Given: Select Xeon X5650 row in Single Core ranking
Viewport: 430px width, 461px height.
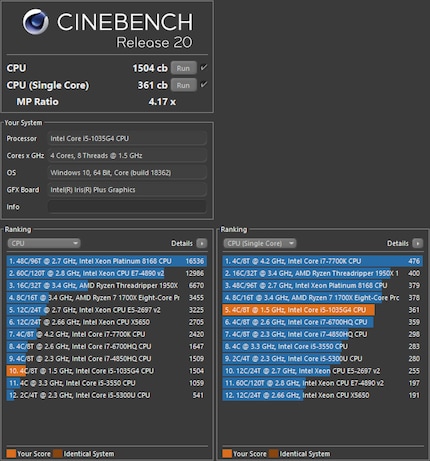Looking at the screenshot, I should tap(323, 395).
